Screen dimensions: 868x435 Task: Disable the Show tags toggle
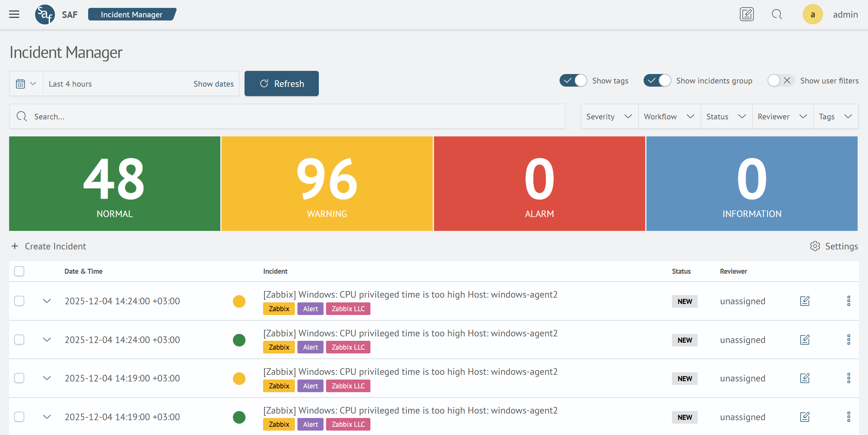coord(572,81)
